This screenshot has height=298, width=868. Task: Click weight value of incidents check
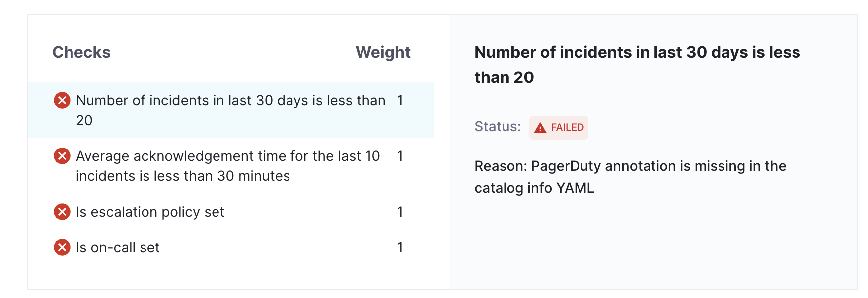400,101
